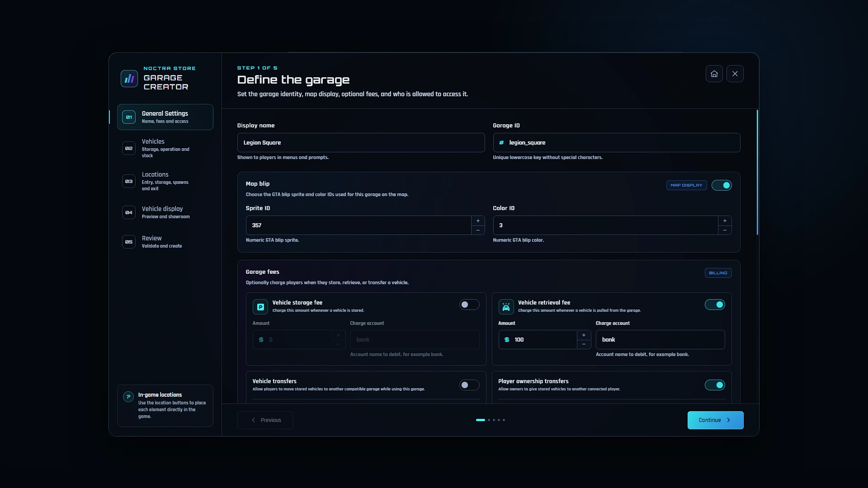Disable the vehicle retrieval fee toggle

[x=715, y=305]
